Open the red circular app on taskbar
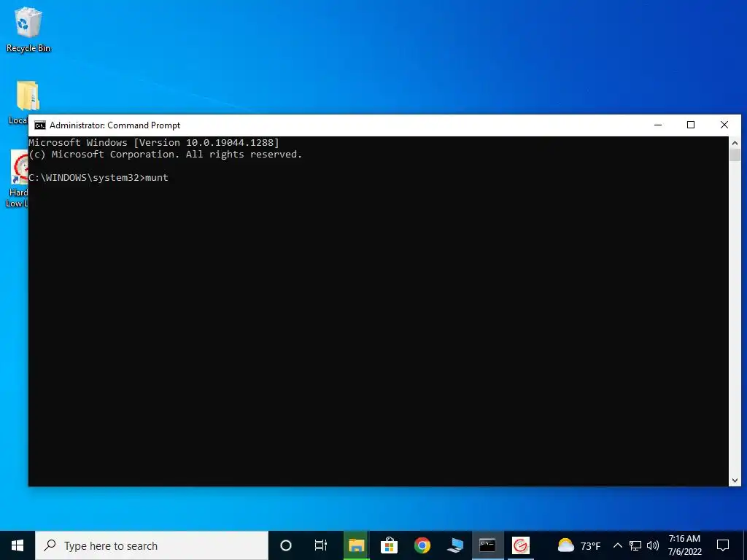The image size is (747, 560). pyautogui.click(x=520, y=545)
